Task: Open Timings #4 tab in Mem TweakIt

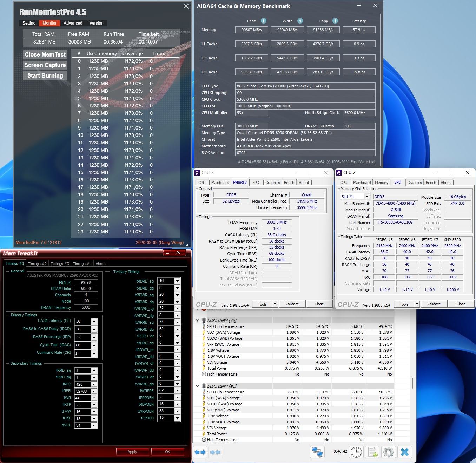Action: [x=82, y=264]
